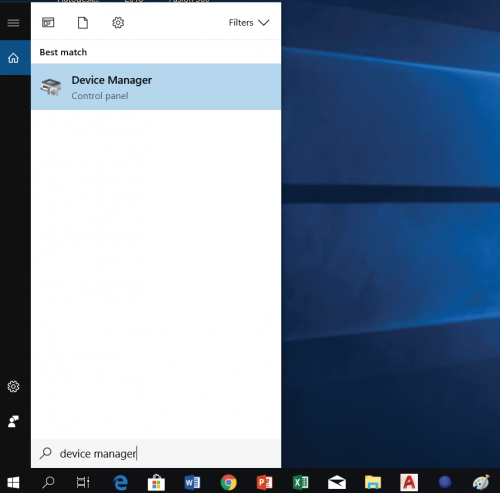The width and height of the screenshot is (500, 493).
Task: Launch Microsoft Edge from taskbar
Action: (x=120, y=482)
